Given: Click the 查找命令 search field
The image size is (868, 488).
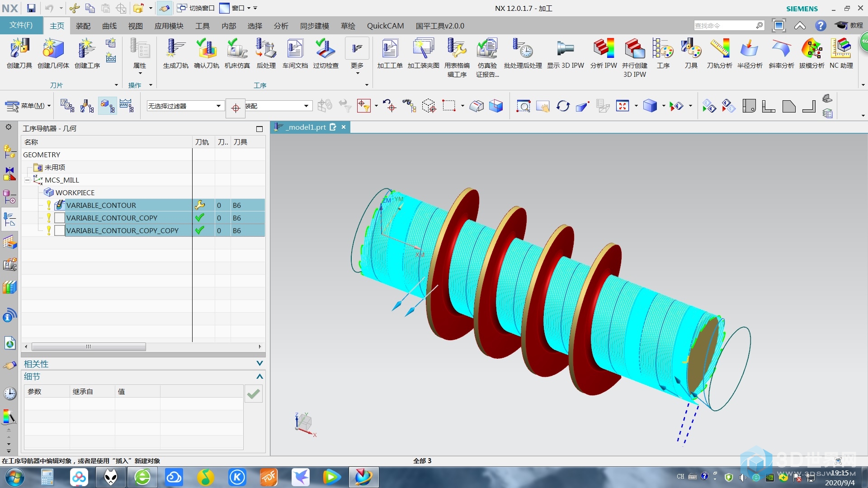Looking at the screenshot, I should pyautogui.click(x=724, y=26).
